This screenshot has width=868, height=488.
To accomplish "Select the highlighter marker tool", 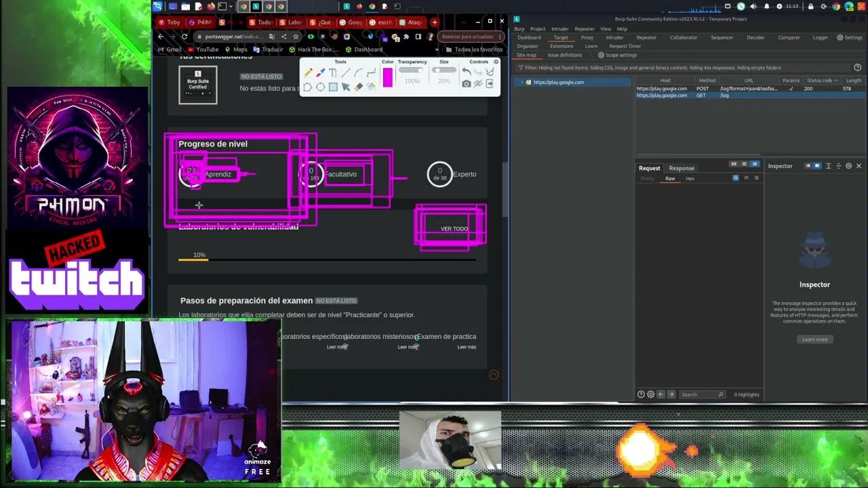I will point(320,73).
